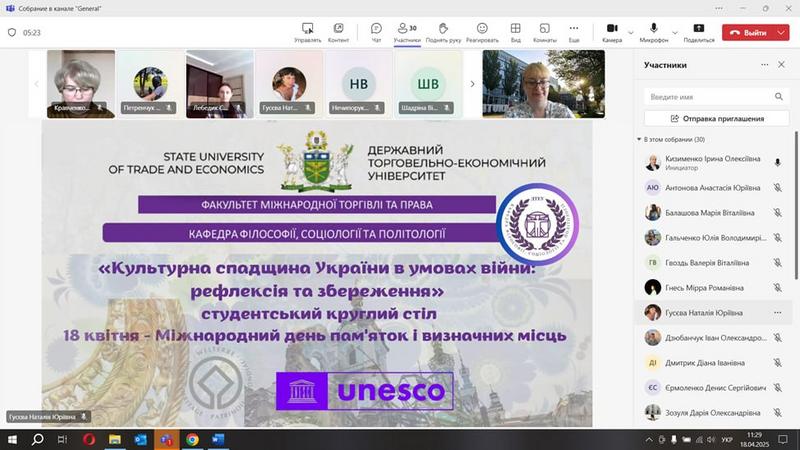Select Кизименко Ірина Олексіївна in list
The width and height of the screenshot is (800, 450).
pyautogui.click(x=713, y=163)
